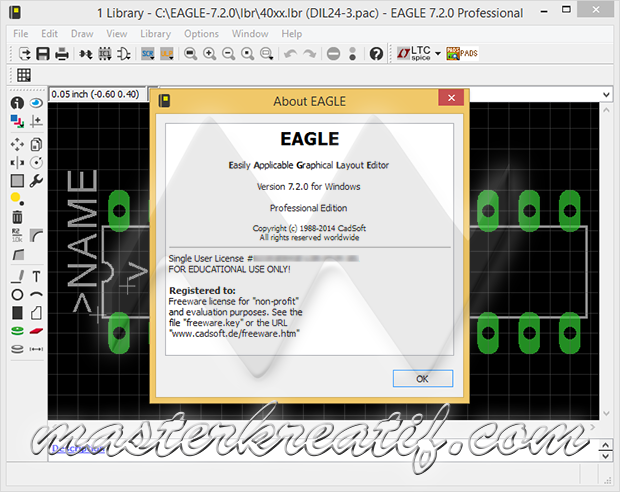This screenshot has height=492, width=620.
Task: Click the SCR script execute icon
Action: (148, 53)
